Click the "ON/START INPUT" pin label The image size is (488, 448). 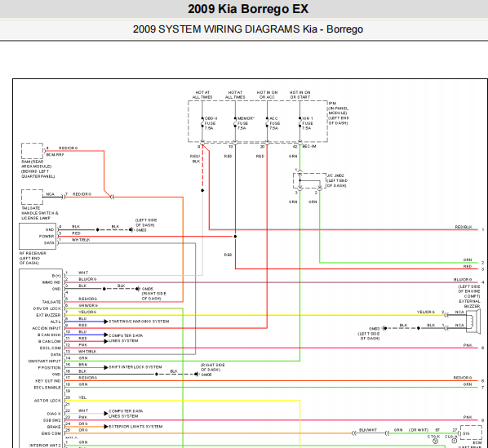point(45,362)
